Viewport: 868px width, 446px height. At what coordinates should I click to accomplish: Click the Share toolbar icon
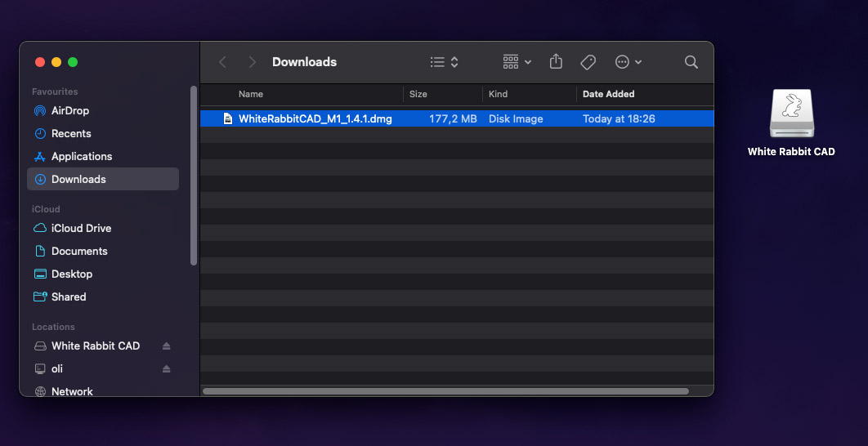pyautogui.click(x=556, y=61)
